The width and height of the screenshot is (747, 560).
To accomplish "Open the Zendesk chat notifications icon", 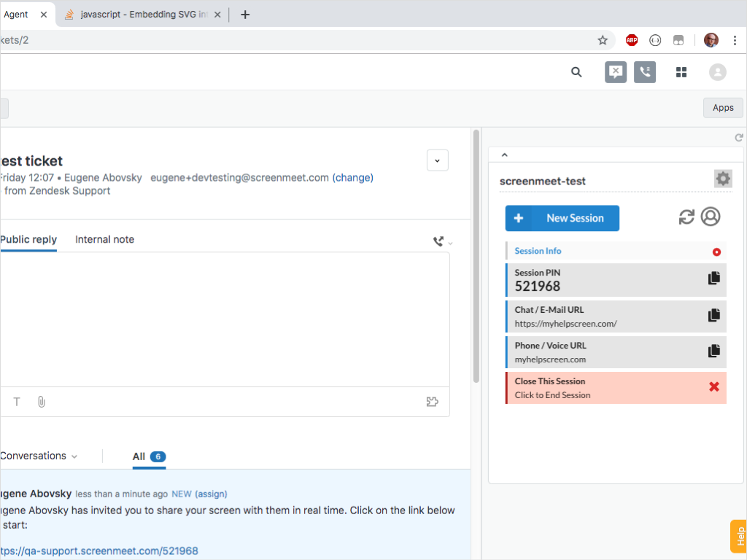I will click(x=616, y=71).
